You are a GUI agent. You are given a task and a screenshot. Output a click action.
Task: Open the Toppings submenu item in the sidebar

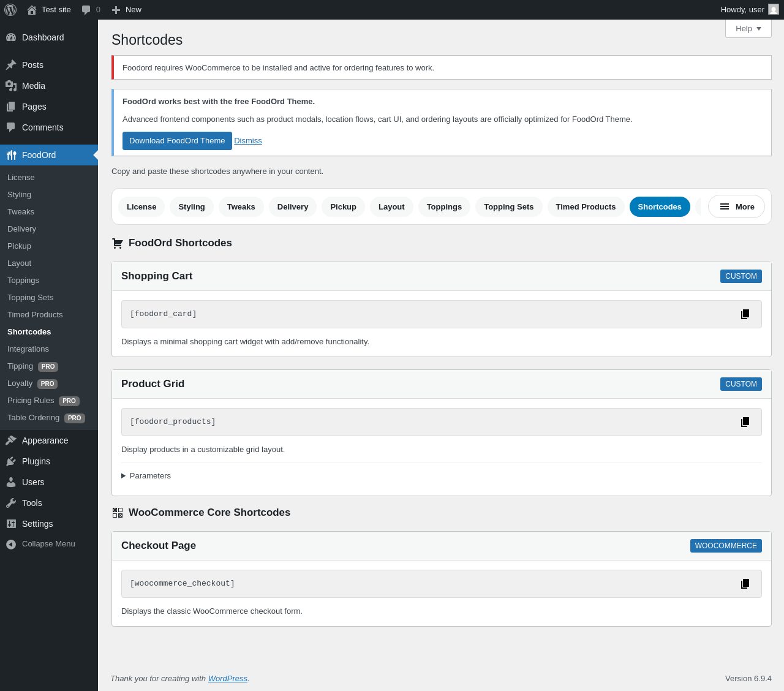coord(49,281)
